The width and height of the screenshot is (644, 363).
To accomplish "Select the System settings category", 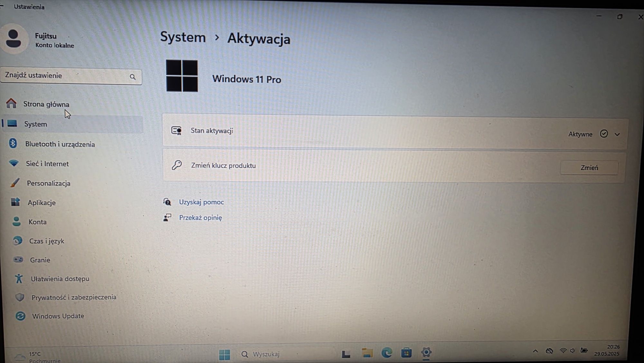I will pyautogui.click(x=72, y=124).
